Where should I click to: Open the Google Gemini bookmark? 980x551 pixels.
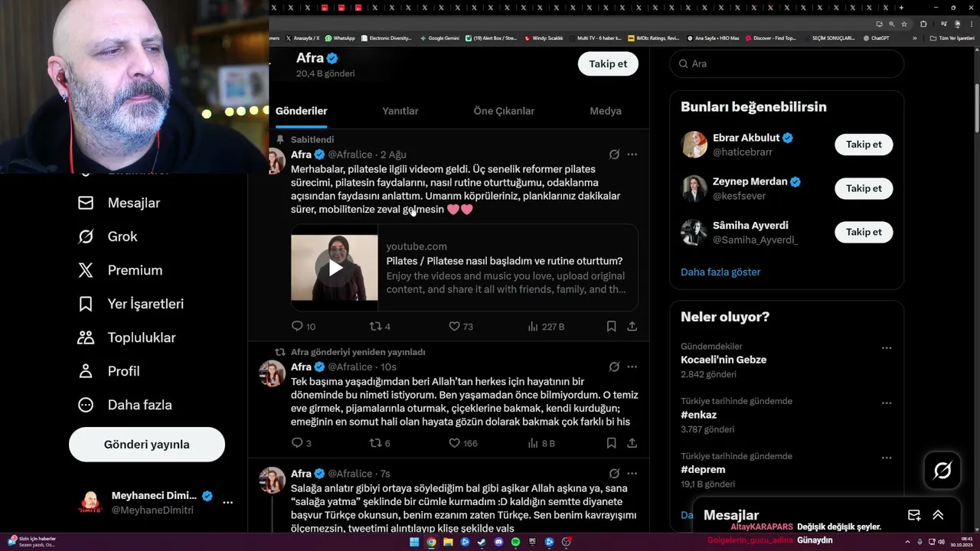[439, 37]
